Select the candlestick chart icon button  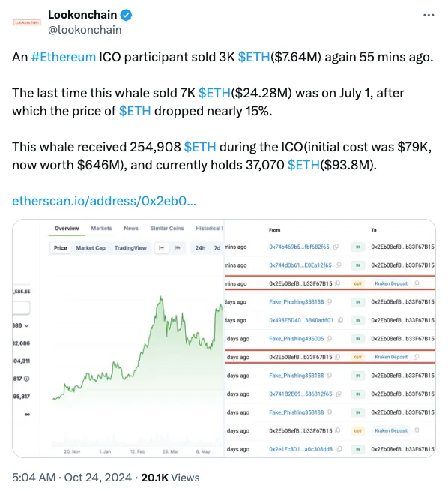tap(178, 247)
